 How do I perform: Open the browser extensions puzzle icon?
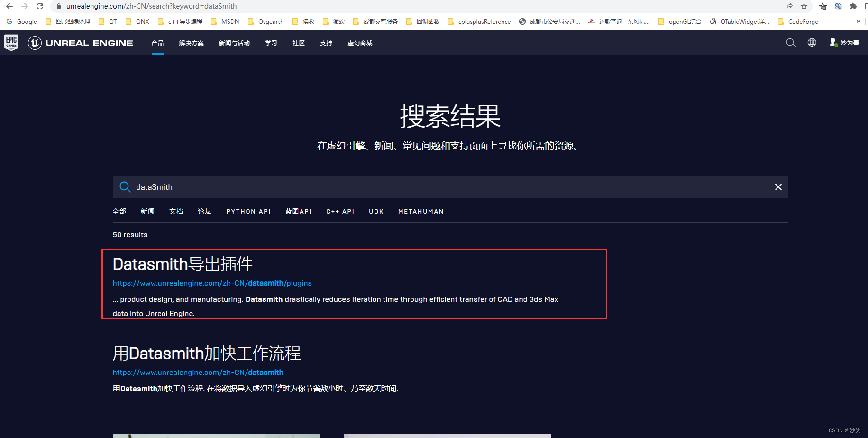[x=853, y=6]
